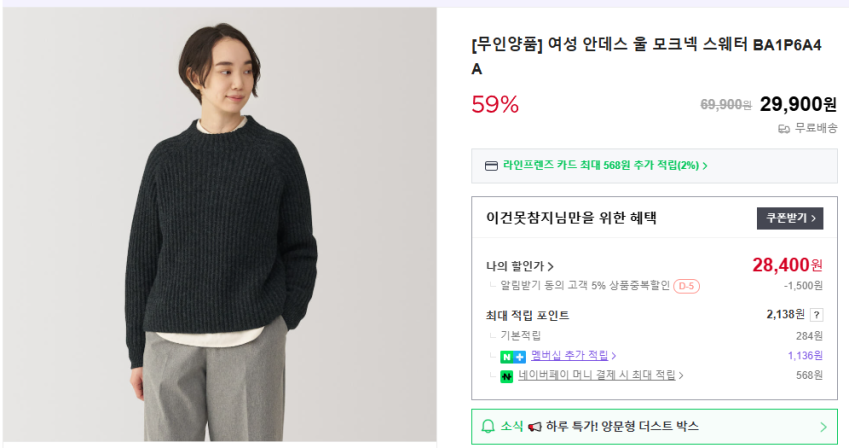This screenshot has height=448, width=849.
Task: Open the 멤버십 추가 적립 link
Action: (570, 355)
